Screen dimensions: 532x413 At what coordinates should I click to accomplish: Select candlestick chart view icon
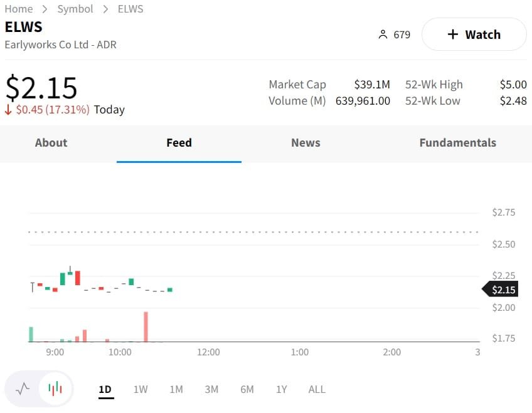coord(56,389)
